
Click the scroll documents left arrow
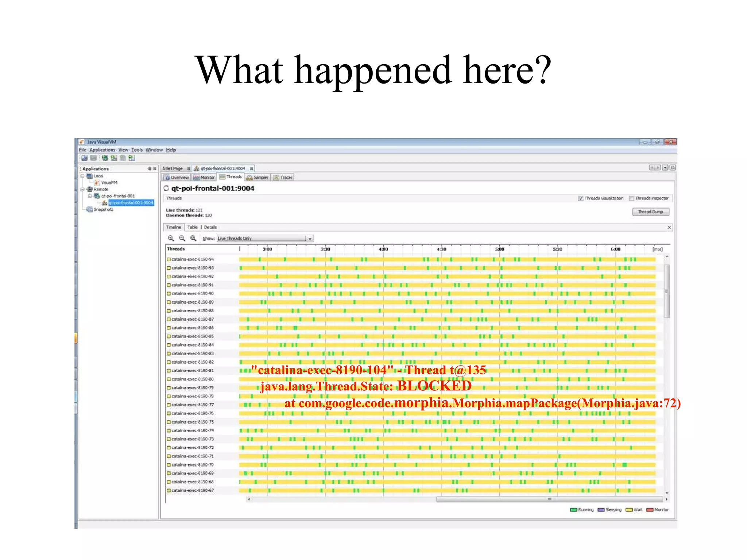[x=652, y=167]
